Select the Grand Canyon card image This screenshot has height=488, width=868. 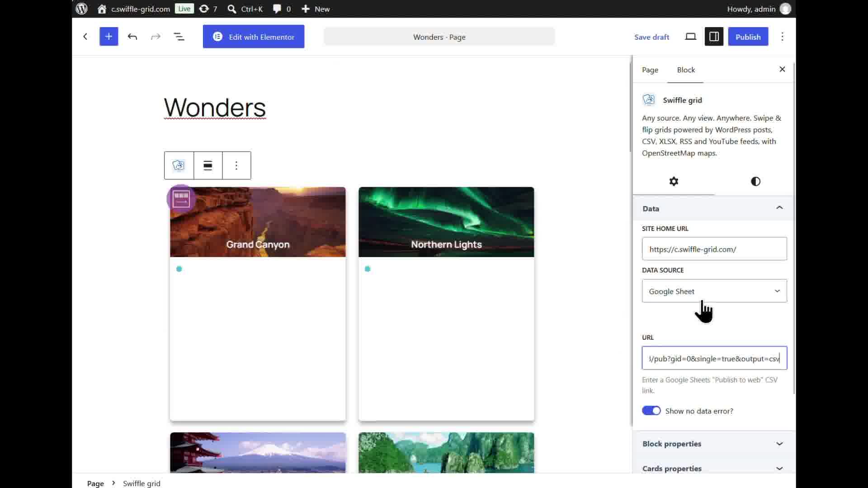(258, 222)
